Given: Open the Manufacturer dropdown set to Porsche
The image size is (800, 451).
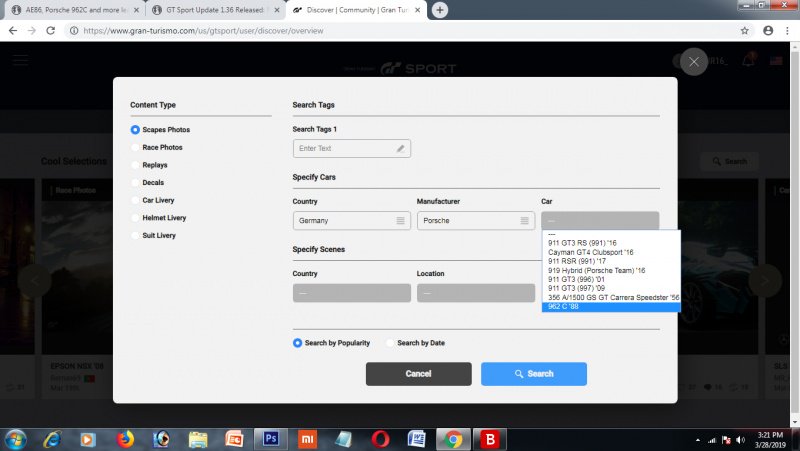Looking at the screenshot, I should [476, 221].
